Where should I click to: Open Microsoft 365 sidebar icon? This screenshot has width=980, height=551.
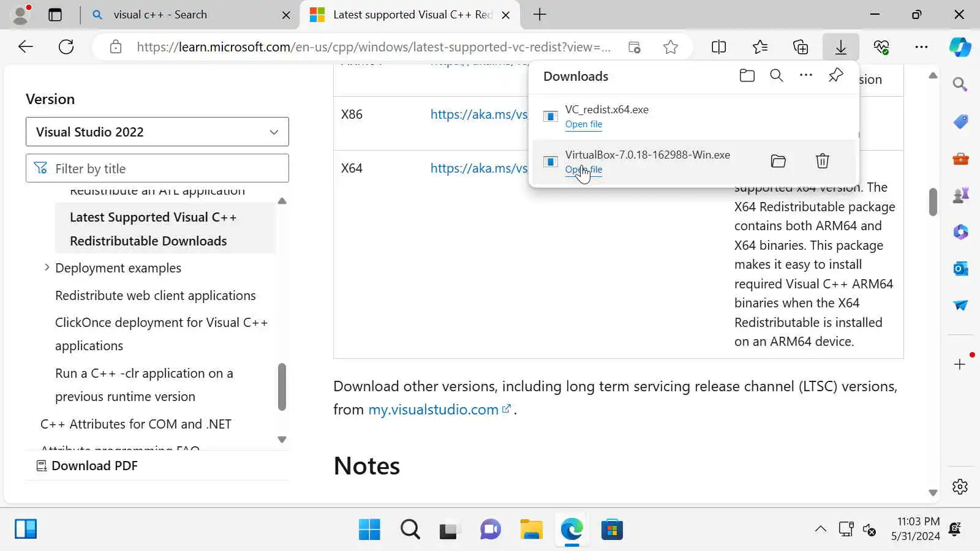[960, 232]
